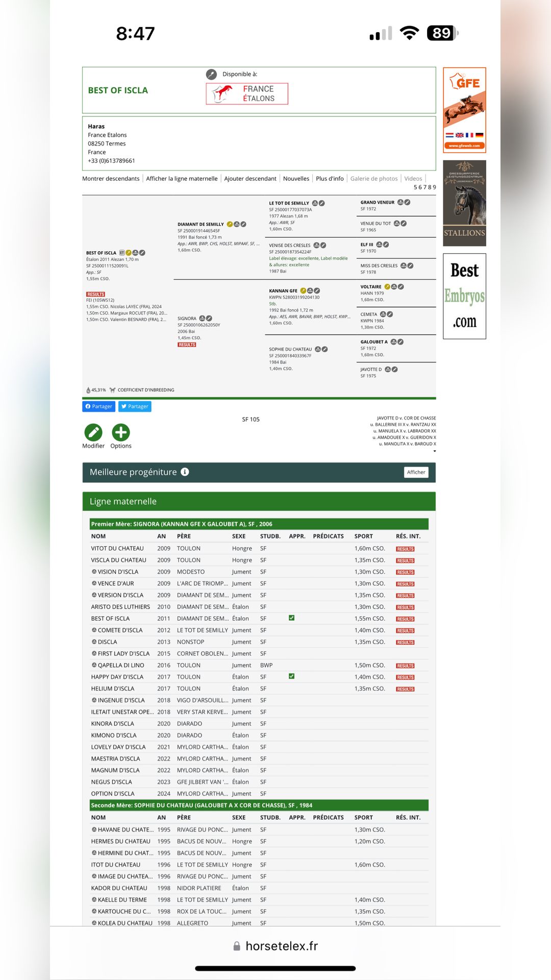Open the Montrer descendants tab

[x=111, y=179]
